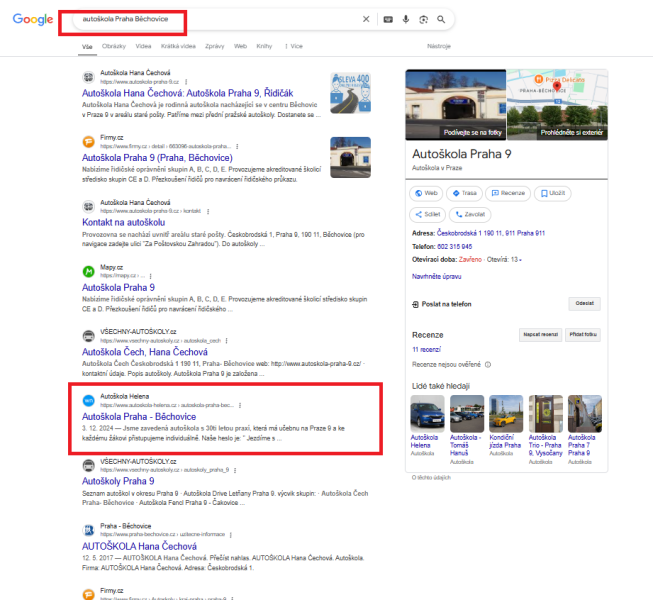Open options dots for autoskola_cech result

point(227,341)
